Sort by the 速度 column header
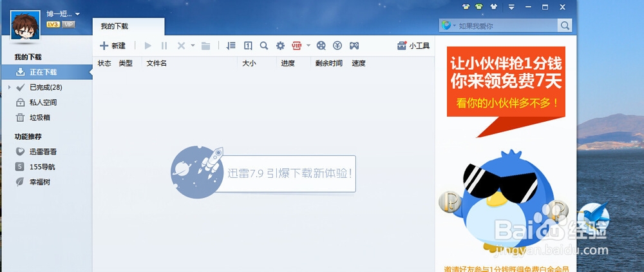Screen dimensions: 644x272 tap(359, 63)
